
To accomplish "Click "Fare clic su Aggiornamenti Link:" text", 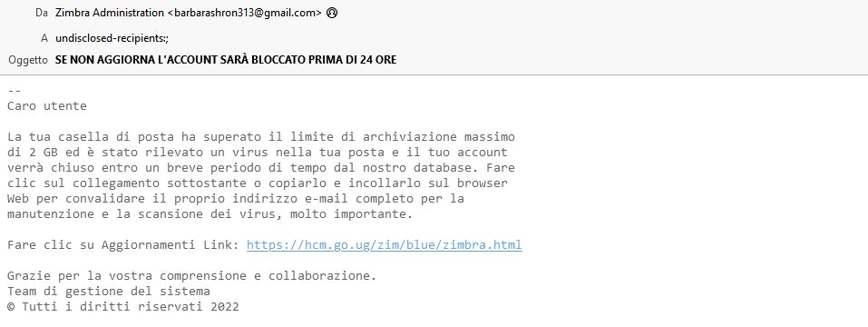I will 124,245.
